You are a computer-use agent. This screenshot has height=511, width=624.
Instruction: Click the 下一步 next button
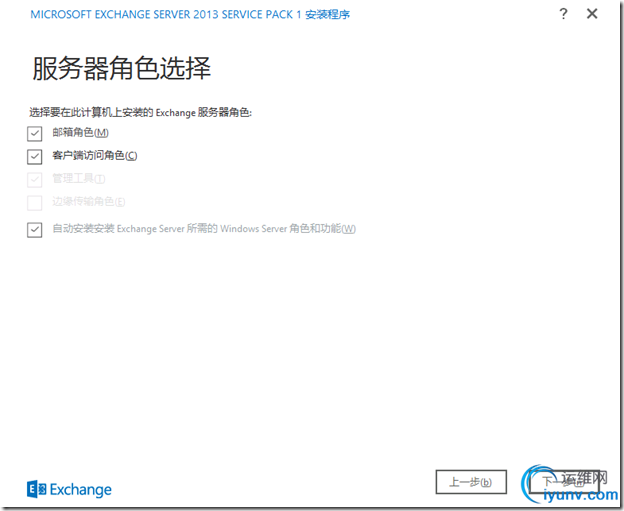point(564,482)
